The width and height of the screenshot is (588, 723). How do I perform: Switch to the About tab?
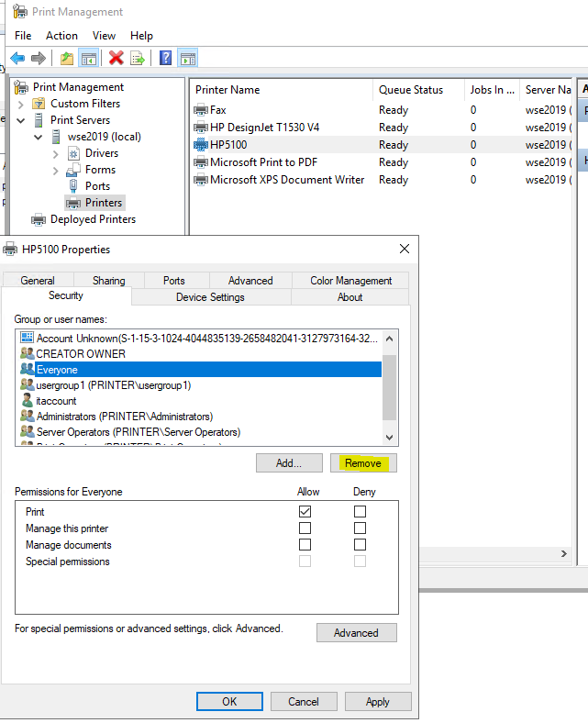[x=349, y=297]
